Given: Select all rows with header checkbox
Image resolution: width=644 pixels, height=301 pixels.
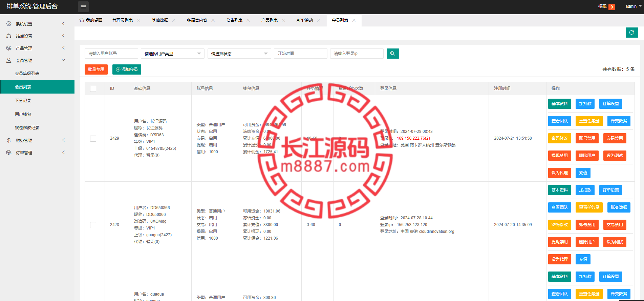Looking at the screenshot, I should pos(93,89).
